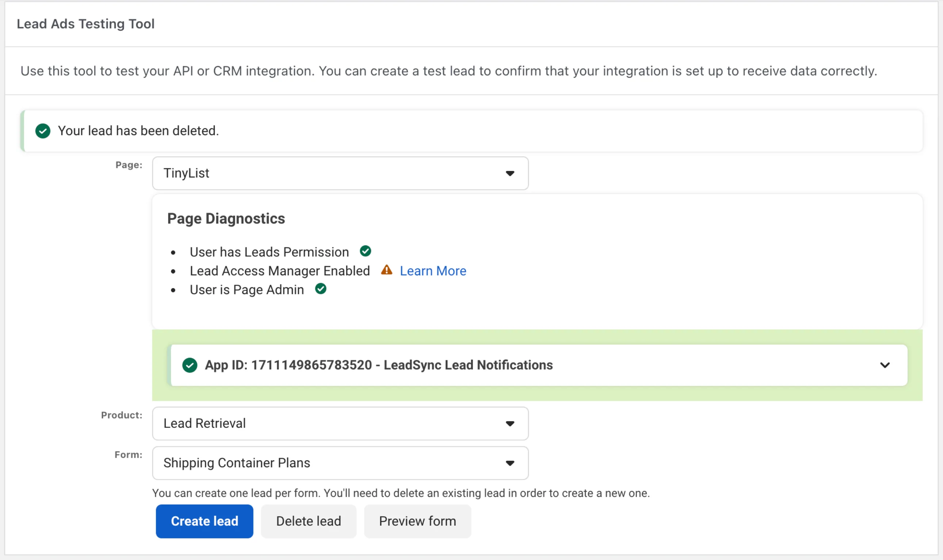Click the green check beside User is Page Admin

click(321, 289)
